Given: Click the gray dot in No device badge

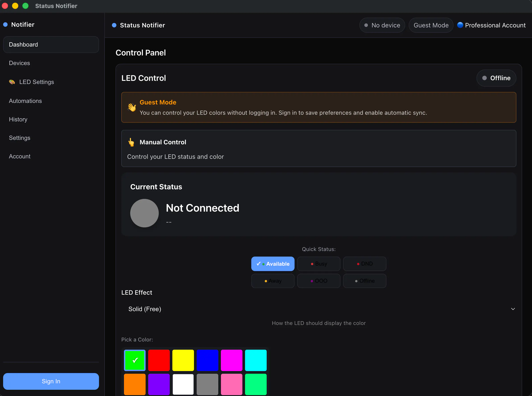Looking at the screenshot, I should [x=366, y=25].
